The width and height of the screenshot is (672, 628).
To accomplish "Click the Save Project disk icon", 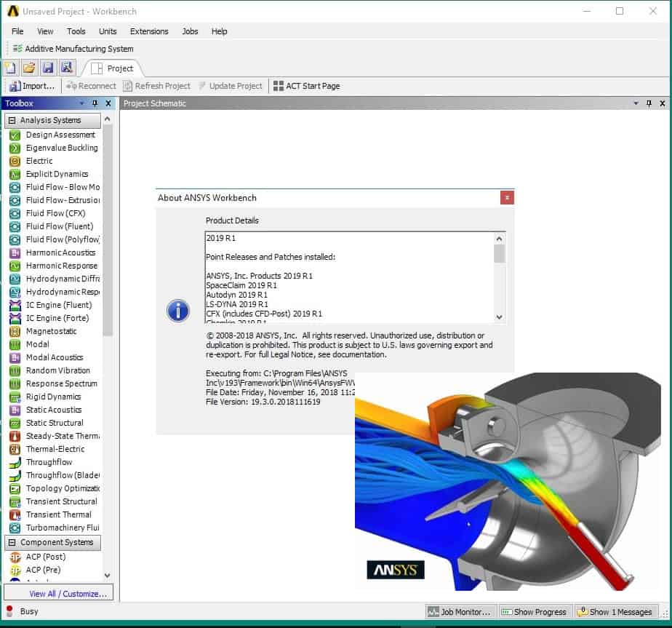I will coord(48,68).
